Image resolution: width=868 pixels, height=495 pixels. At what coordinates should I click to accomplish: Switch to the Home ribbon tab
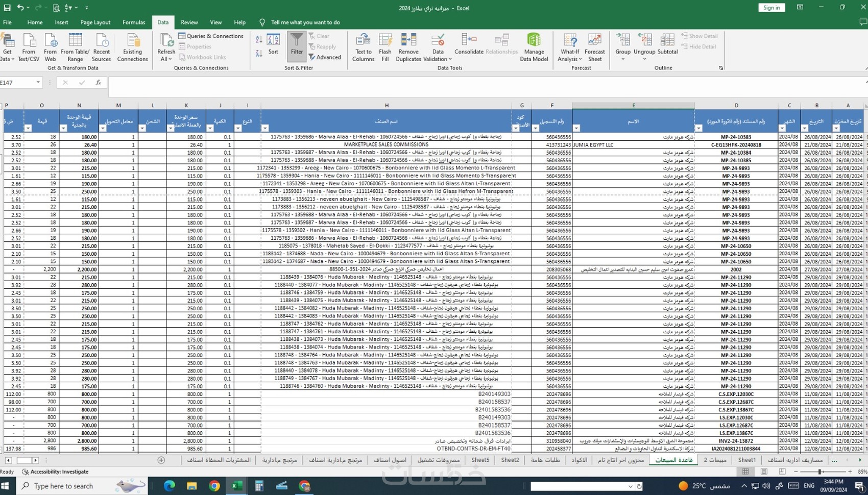tap(35, 22)
